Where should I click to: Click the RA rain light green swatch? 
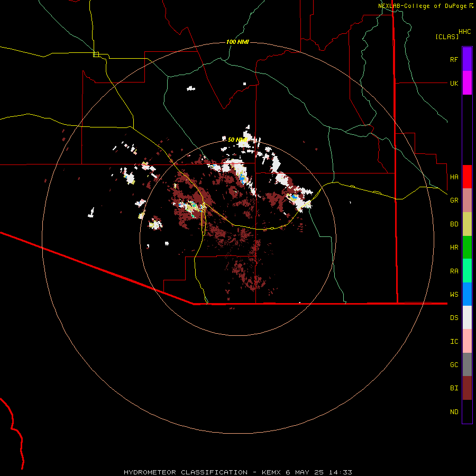pyautogui.click(x=467, y=271)
